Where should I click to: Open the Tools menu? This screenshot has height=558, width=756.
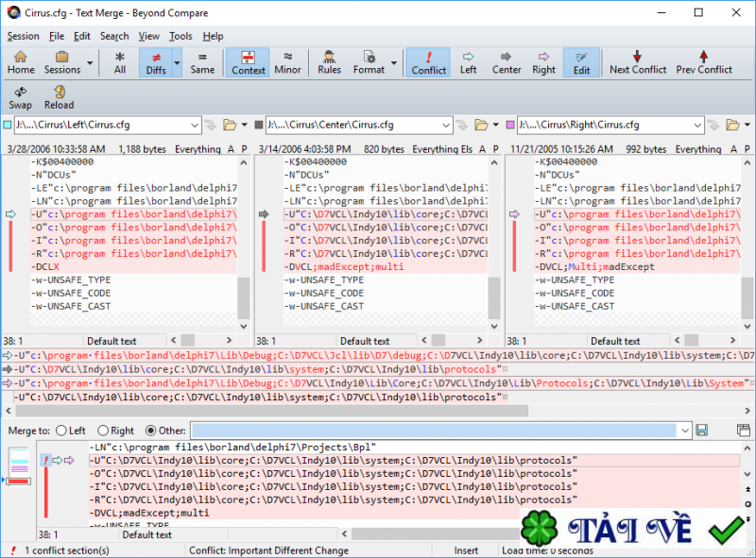coord(180,36)
